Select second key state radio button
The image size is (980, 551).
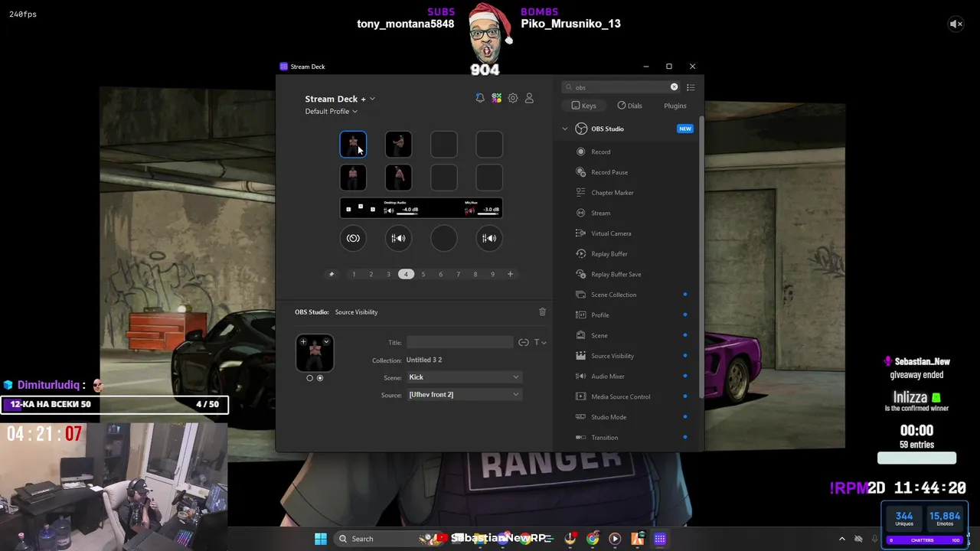pyautogui.click(x=320, y=378)
